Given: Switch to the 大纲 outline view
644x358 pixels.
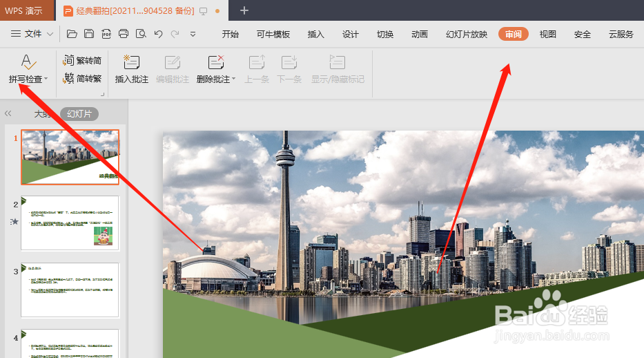Looking at the screenshot, I should coord(42,114).
